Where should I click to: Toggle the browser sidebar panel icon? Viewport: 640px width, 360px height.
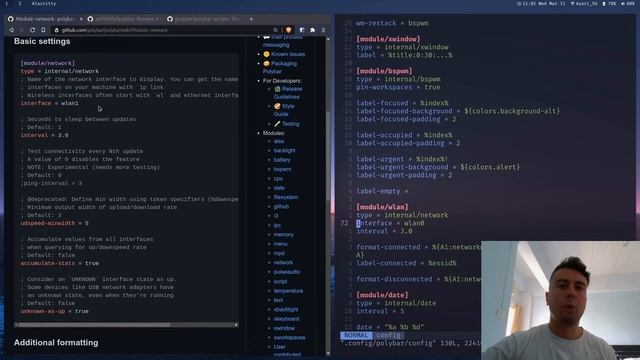pos(302,30)
